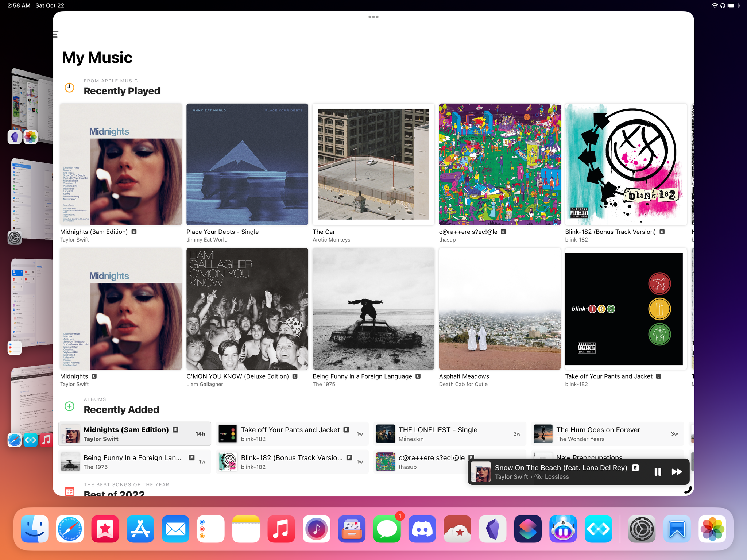747x560 pixels.
Task: Open Obsidian from the dock
Action: 493,529
